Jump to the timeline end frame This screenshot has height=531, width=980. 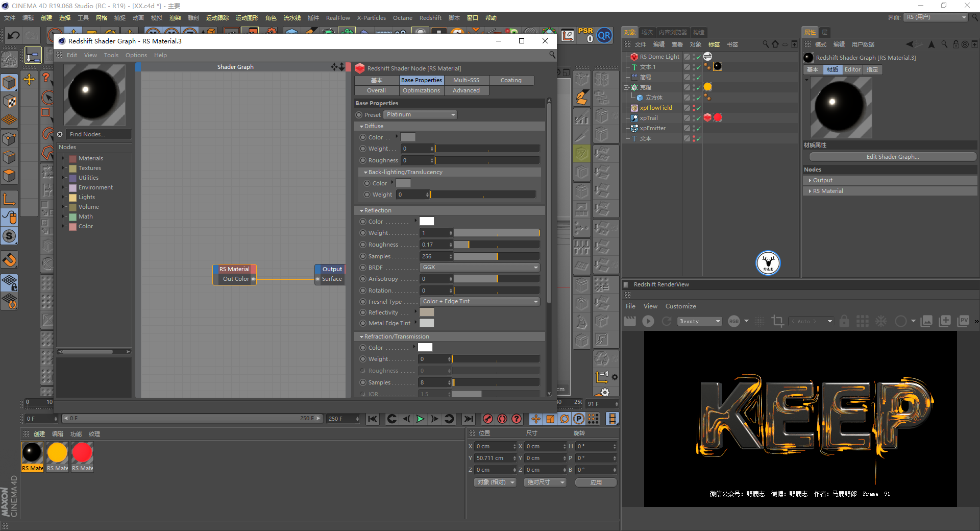point(468,419)
